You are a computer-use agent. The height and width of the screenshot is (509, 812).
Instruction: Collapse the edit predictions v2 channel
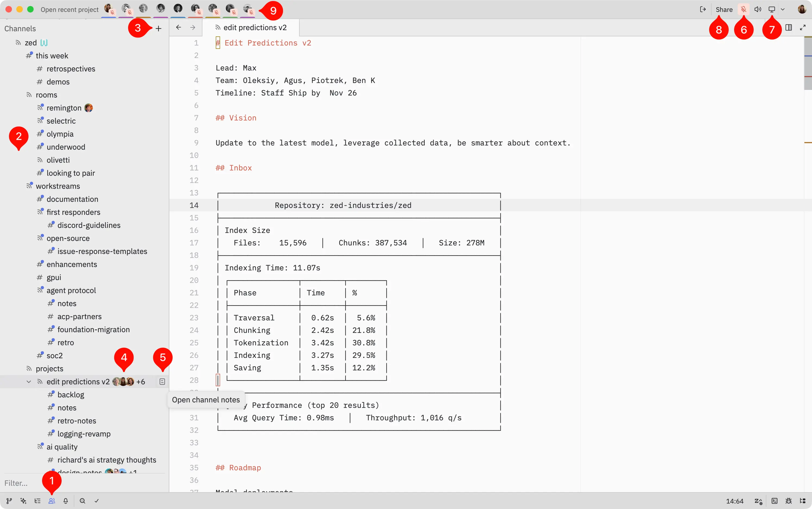click(x=28, y=381)
